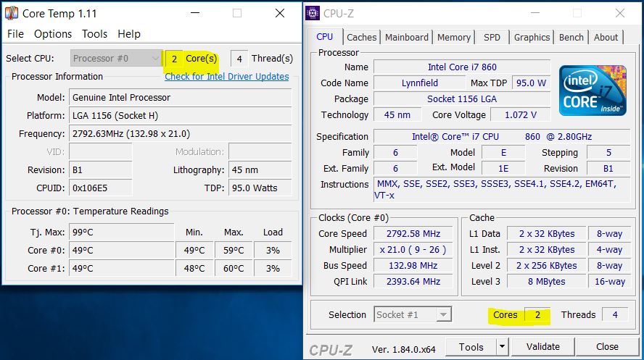
Task: Click the Core Voltage value 1.072 V
Action: point(521,114)
